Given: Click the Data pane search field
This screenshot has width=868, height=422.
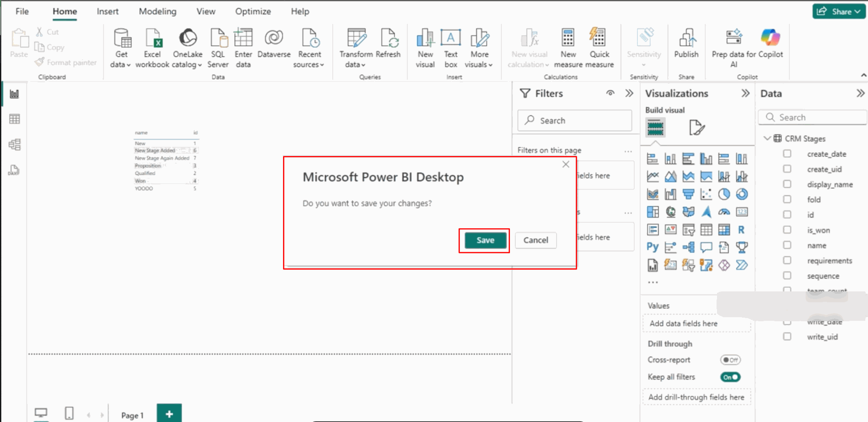Looking at the screenshot, I should 812,117.
